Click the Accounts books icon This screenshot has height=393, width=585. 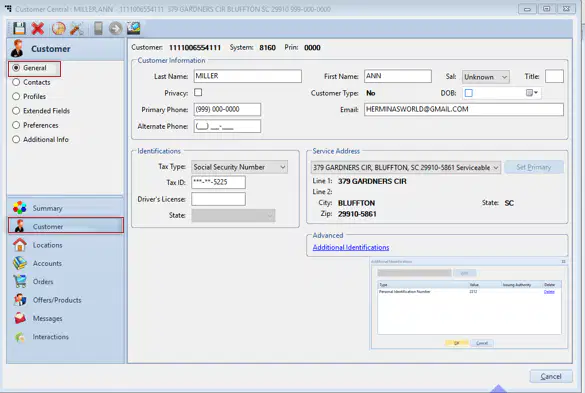click(x=20, y=263)
